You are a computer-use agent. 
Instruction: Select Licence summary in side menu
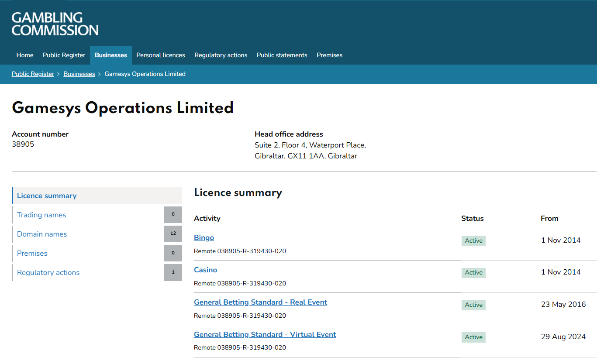(97, 196)
